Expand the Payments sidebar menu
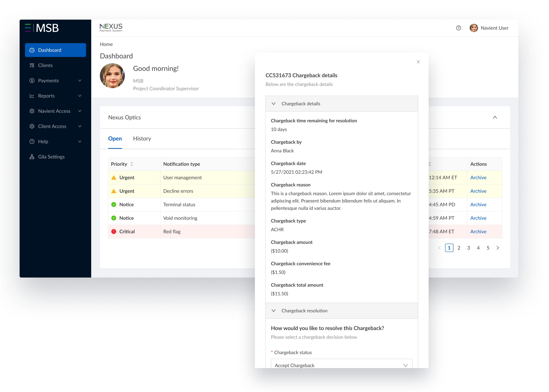The width and height of the screenshot is (549, 392). click(80, 81)
